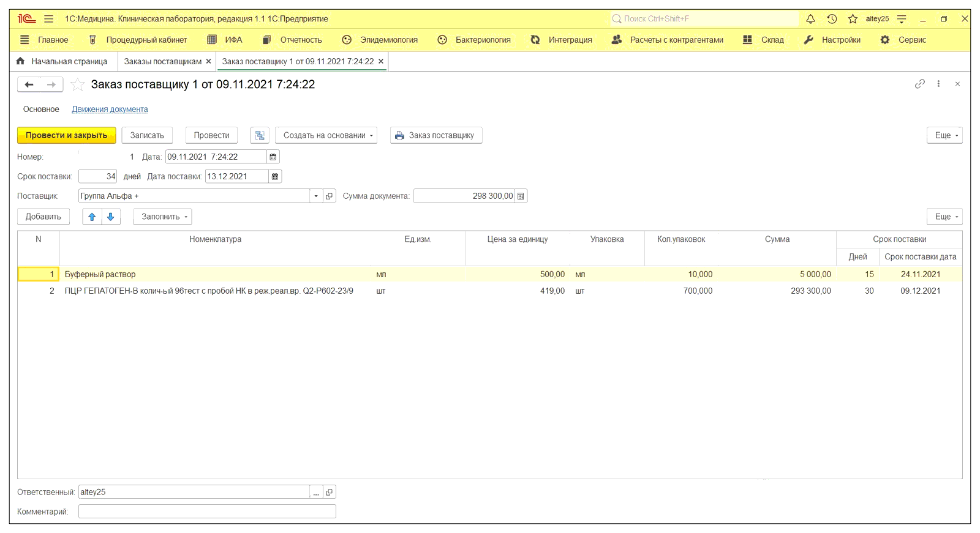
Task: Click the altey25 user name in title bar
Action: (877, 19)
